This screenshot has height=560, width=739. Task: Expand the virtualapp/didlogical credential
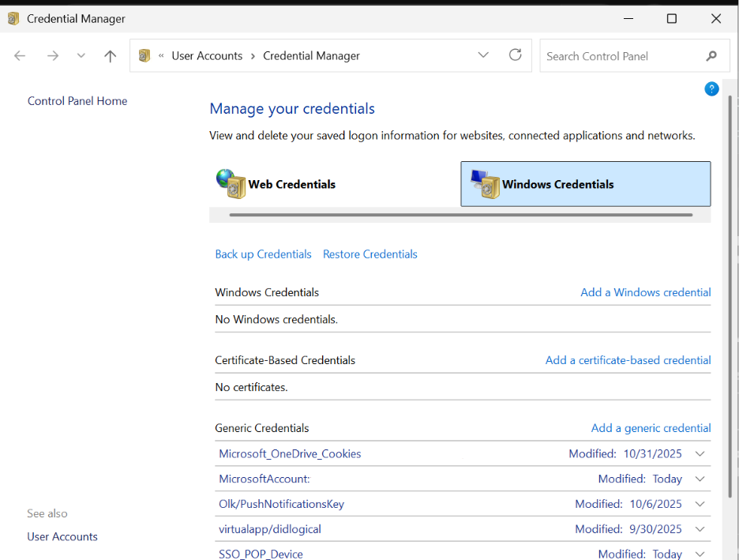pyautogui.click(x=700, y=529)
